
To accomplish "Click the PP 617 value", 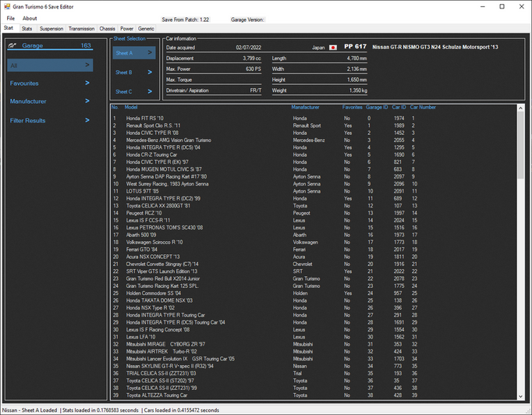I will pos(355,47).
